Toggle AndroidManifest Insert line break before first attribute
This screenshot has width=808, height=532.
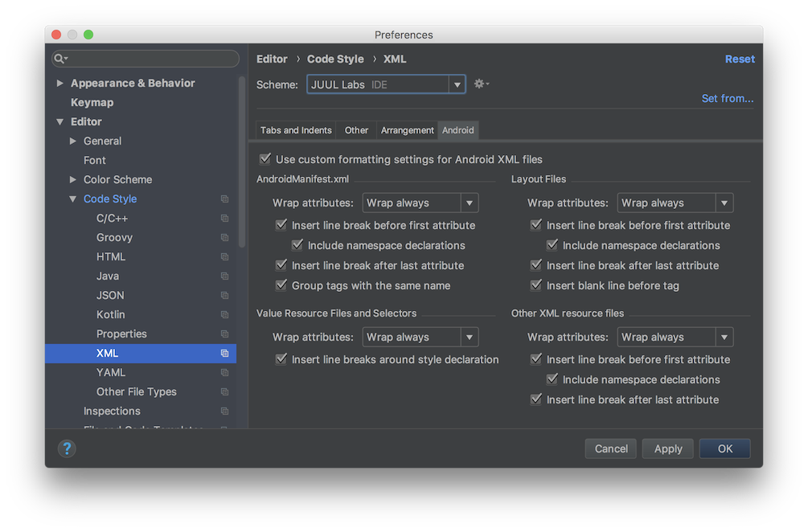coord(281,224)
